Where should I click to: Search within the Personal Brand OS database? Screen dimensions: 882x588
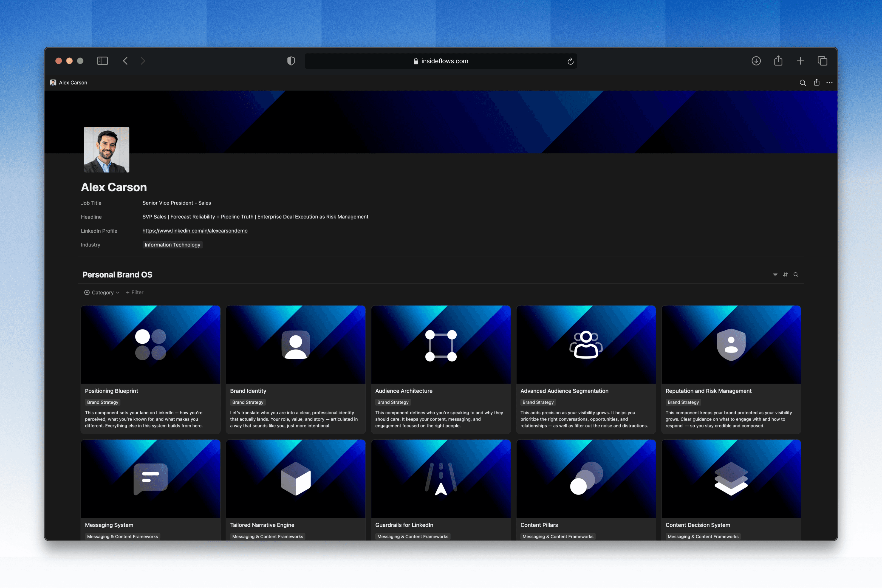pos(796,274)
